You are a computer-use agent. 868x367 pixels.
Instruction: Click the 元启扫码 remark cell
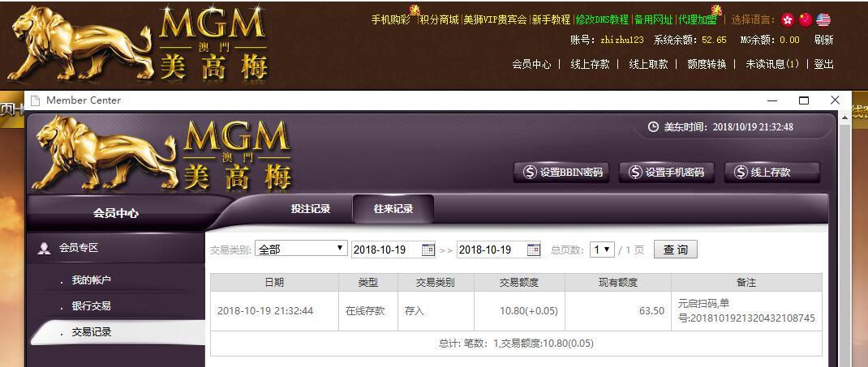(746, 310)
